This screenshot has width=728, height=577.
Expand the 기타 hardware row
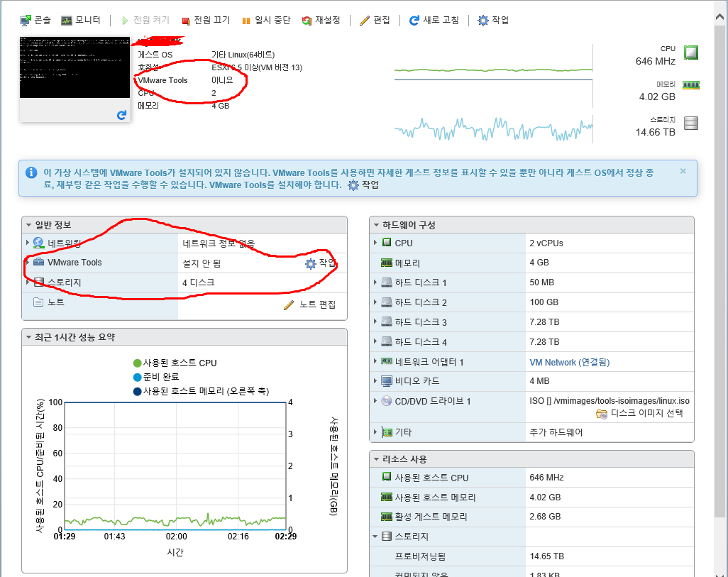tap(375, 432)
